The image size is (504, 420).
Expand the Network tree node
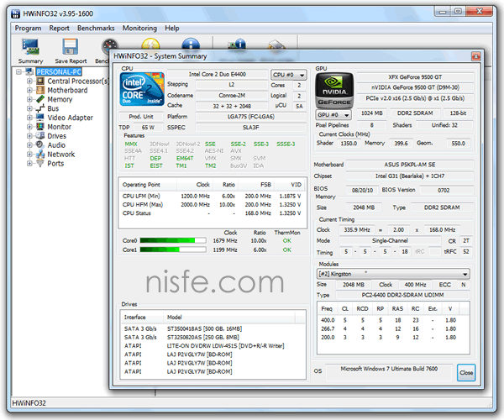(29, 155)
